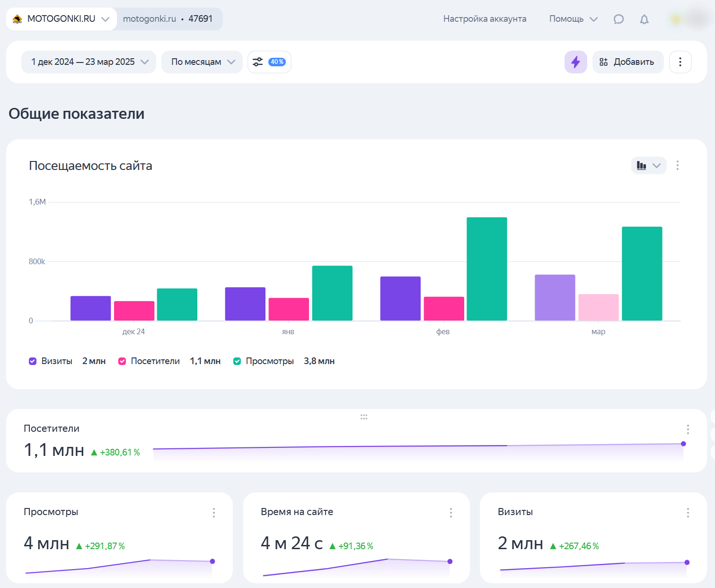
Task: Toggle the Визиты series checkbox
Action: 33,361
